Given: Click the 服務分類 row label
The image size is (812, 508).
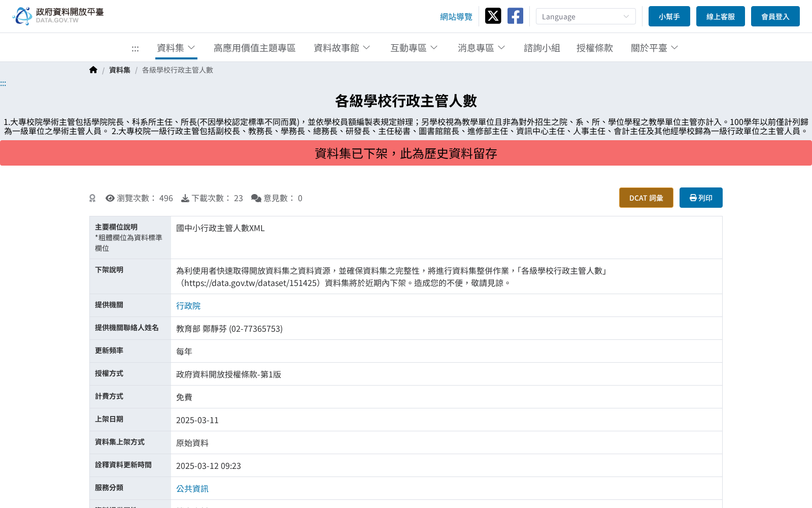Looking at the screenshot, I should (x=109, y=488).
